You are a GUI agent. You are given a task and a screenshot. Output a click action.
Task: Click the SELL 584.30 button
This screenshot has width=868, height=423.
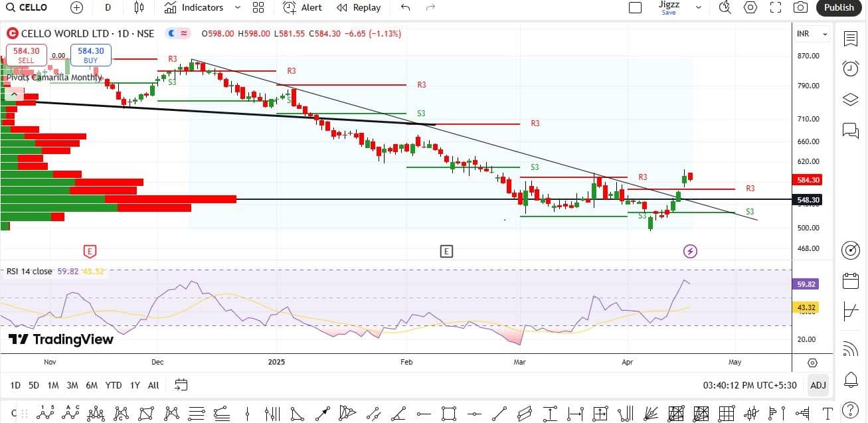[x=26, y=55]
